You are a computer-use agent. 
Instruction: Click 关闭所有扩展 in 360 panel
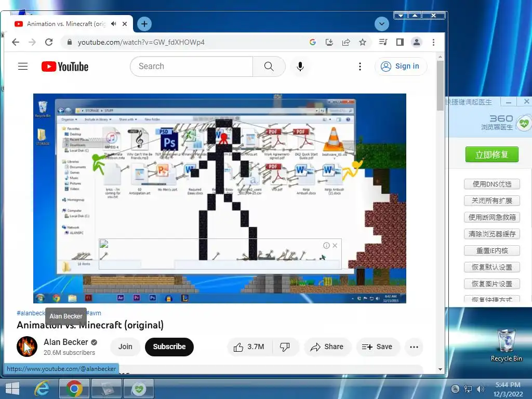[491, 201]
